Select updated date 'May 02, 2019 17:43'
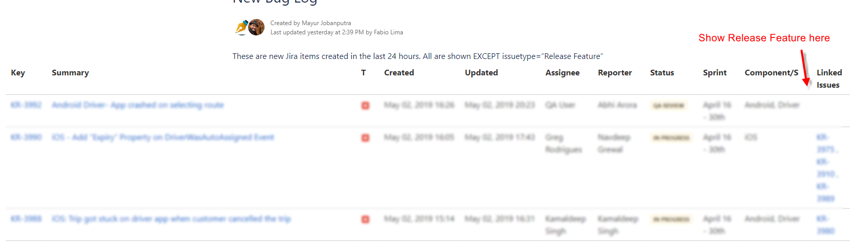Image resolution: width=868 pixels, height=243 pixels. (x=500, y=137)
